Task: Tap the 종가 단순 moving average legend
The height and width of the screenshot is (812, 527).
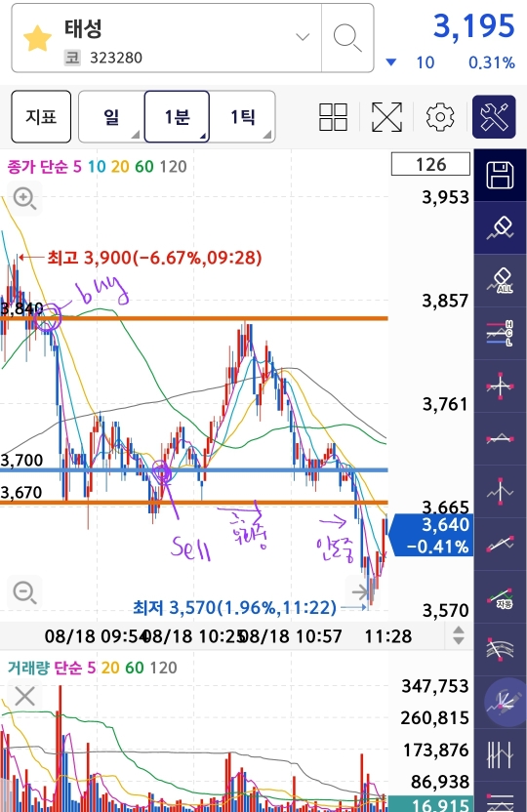Action: (x=97, y=167)
